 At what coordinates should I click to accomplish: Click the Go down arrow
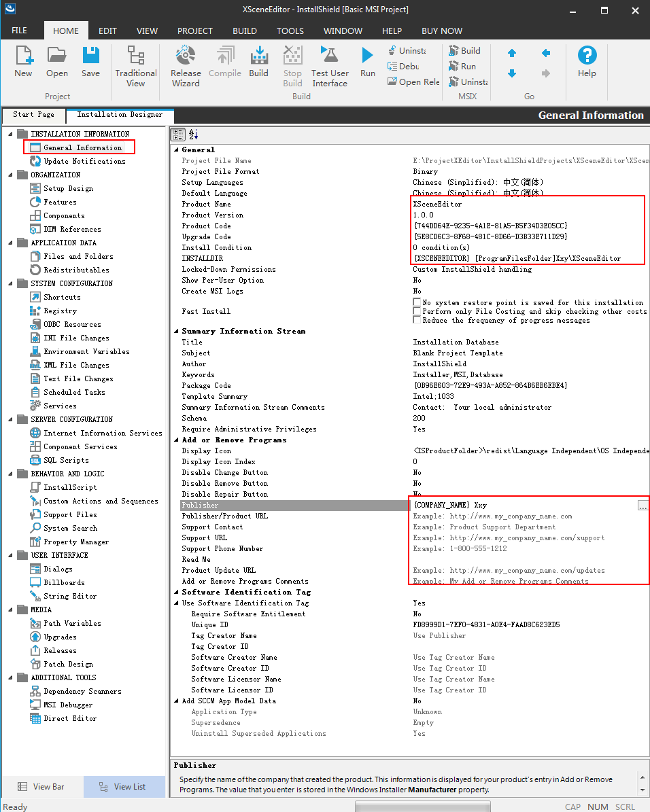tap(512, 73)
